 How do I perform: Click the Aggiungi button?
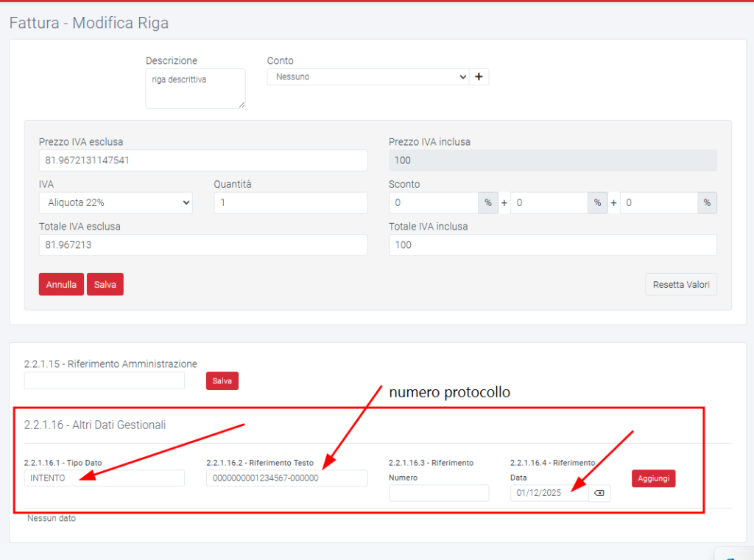tap(653, 478)
